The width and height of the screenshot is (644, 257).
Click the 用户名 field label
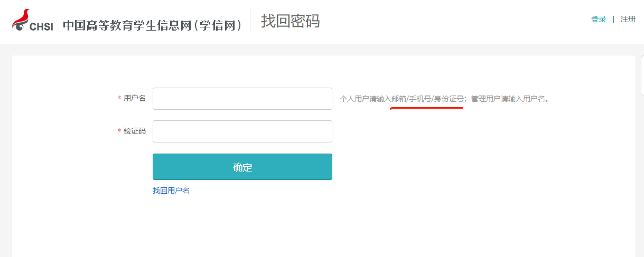pyautogui.click(x=134, y=99)
